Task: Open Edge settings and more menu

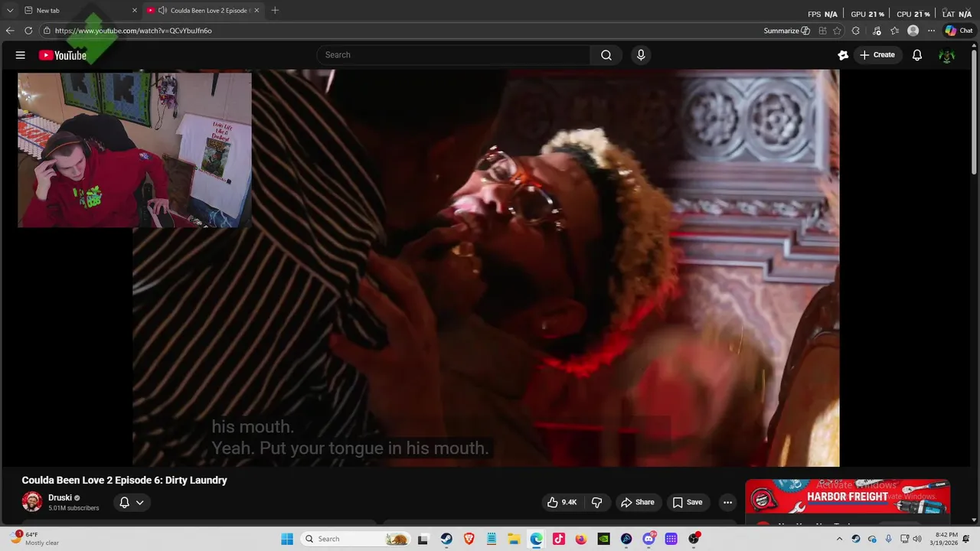Action: 931,31
